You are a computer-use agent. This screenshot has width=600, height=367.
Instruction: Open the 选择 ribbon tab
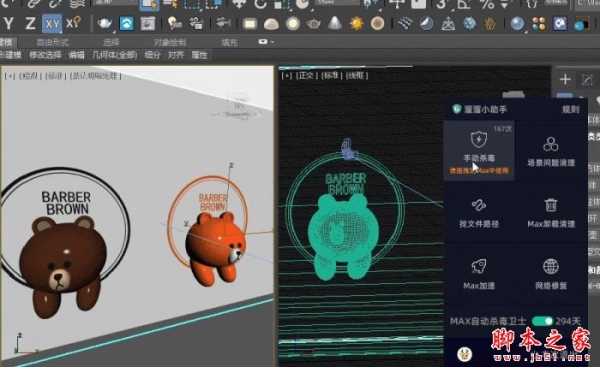pyautogui.click(x=111, y=42)
